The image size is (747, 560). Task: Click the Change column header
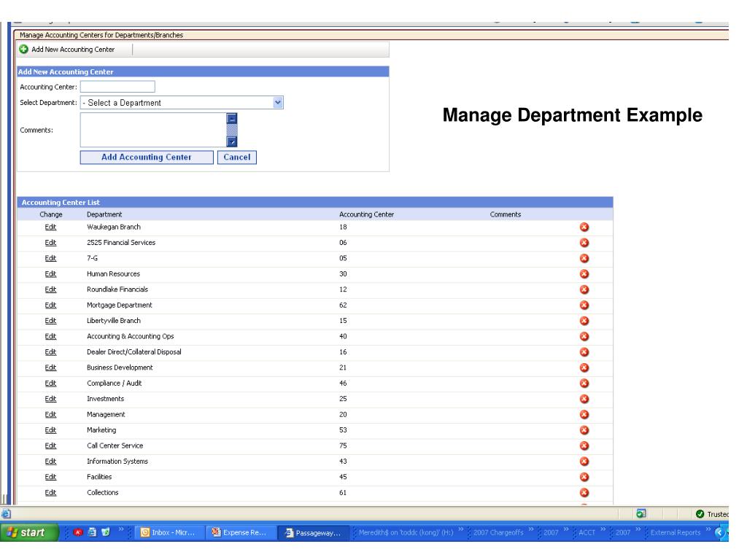pyautogui.click(x=51, y=215)
